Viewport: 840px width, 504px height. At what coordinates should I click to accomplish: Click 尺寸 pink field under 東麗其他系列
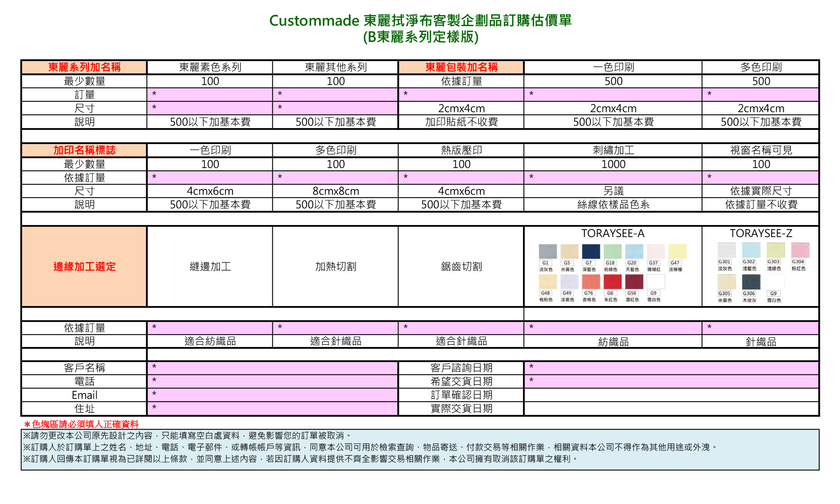point(336,108)
